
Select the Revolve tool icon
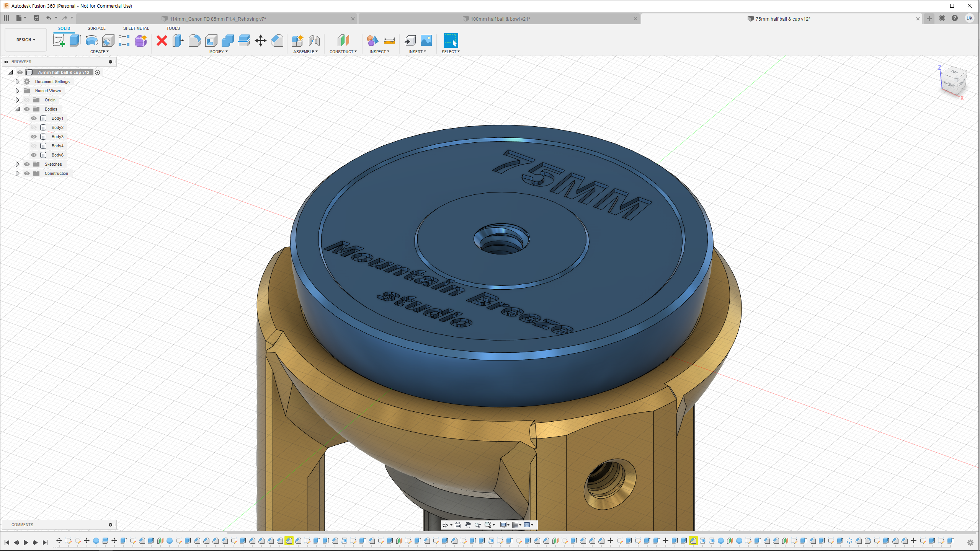[x=91, y=40]
